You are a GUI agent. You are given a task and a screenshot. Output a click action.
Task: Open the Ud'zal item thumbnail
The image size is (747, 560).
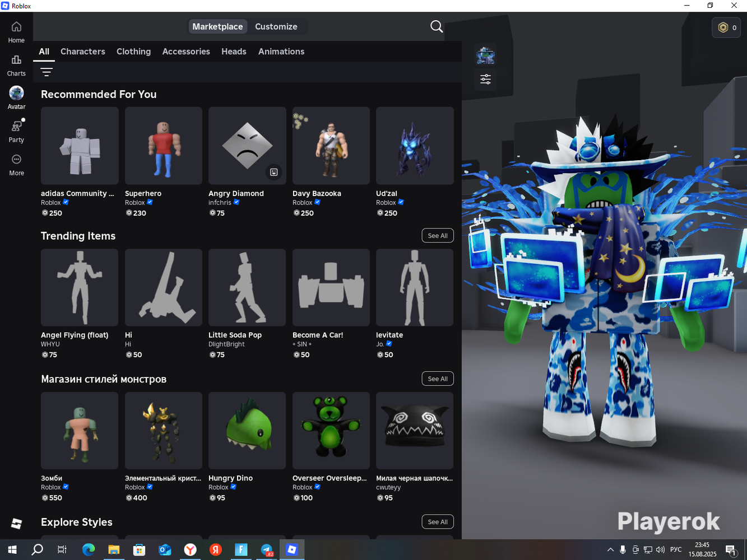tap(415, 146)
